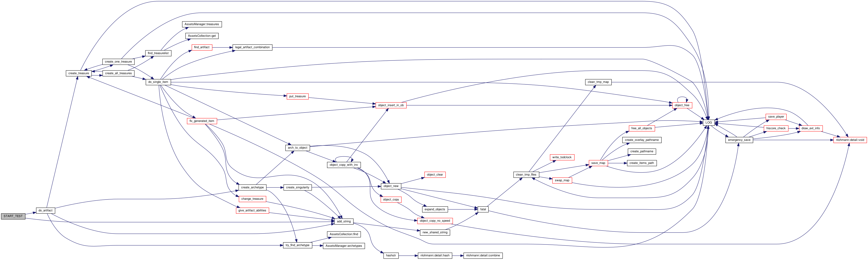
Task: Open the find_treasurelist node
Action: [x=158, y=53]
